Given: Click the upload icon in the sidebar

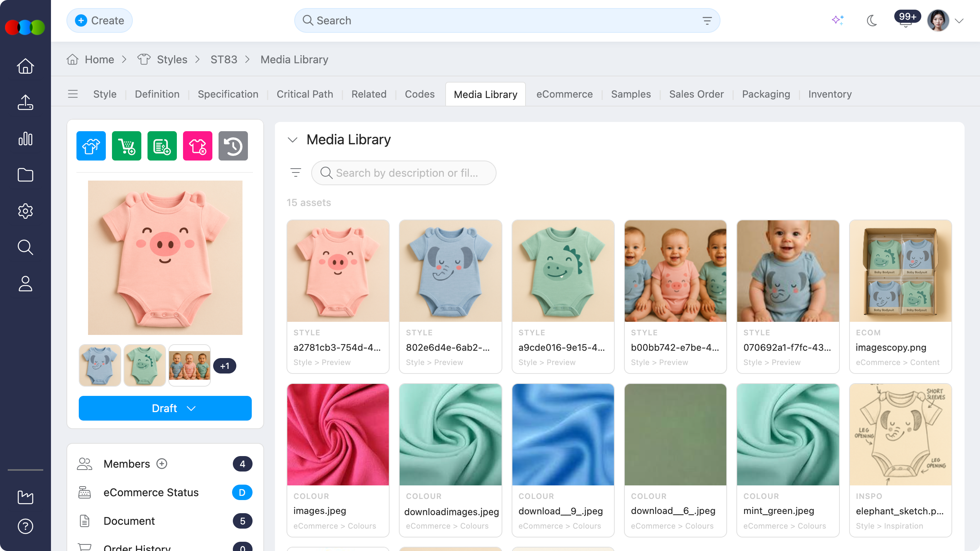Looking at the screenshot, I should click(25, 102).
